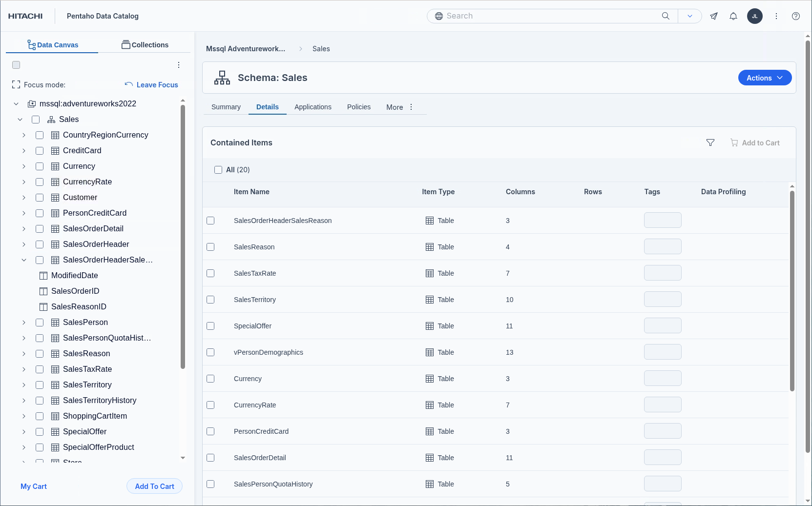Viewport: 812px width, 506px height.
Task: Open the Collections tab
Action: [x=145, y=45]
